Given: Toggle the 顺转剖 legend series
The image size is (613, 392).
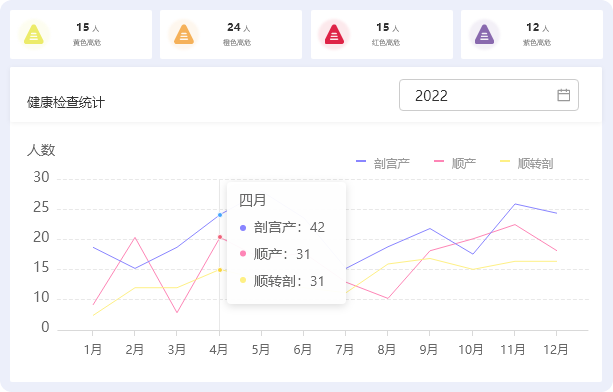Looking at the screenshot, I should (527, 163).
